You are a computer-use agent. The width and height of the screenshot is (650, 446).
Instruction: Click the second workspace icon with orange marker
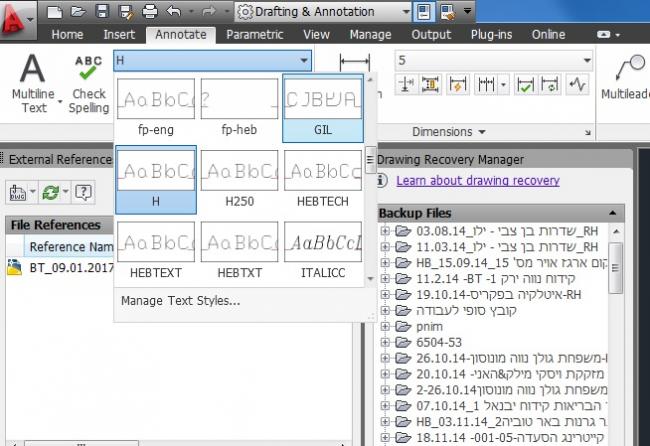tap(448, 12)
